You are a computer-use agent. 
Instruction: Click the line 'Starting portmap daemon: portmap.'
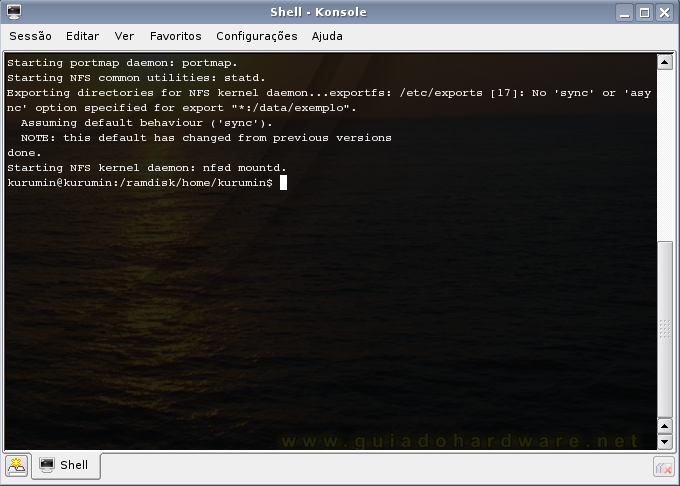click(122, 63)
